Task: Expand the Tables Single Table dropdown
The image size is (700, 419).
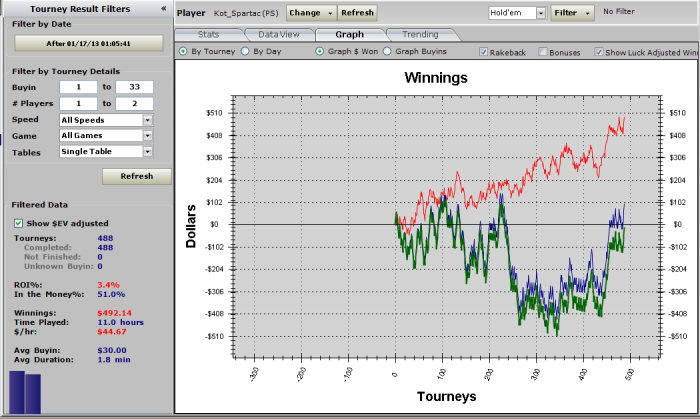Action: coord(147,152)
